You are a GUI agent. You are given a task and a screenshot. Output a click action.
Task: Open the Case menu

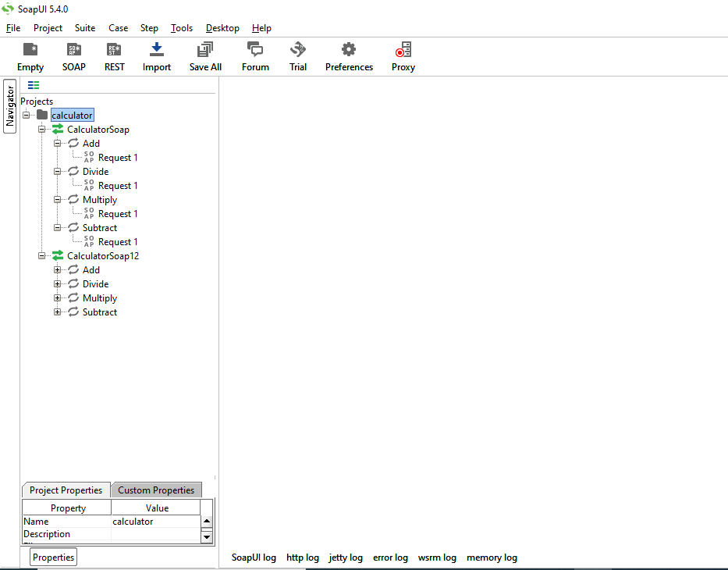(119, 28)
